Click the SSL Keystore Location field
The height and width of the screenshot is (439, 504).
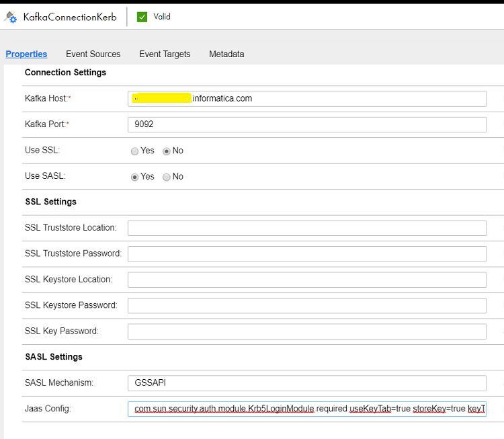(x=307, y=280)
